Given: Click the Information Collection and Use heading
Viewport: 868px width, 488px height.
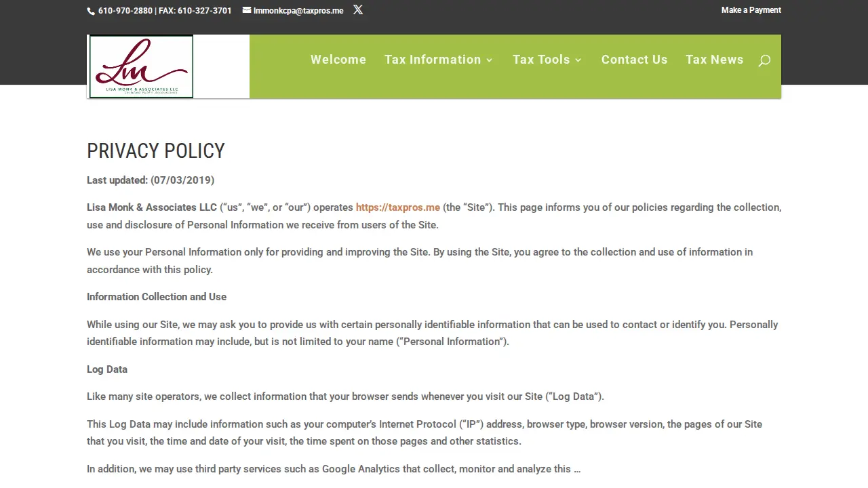Looking at the screenshot, I should pos(157,297).
